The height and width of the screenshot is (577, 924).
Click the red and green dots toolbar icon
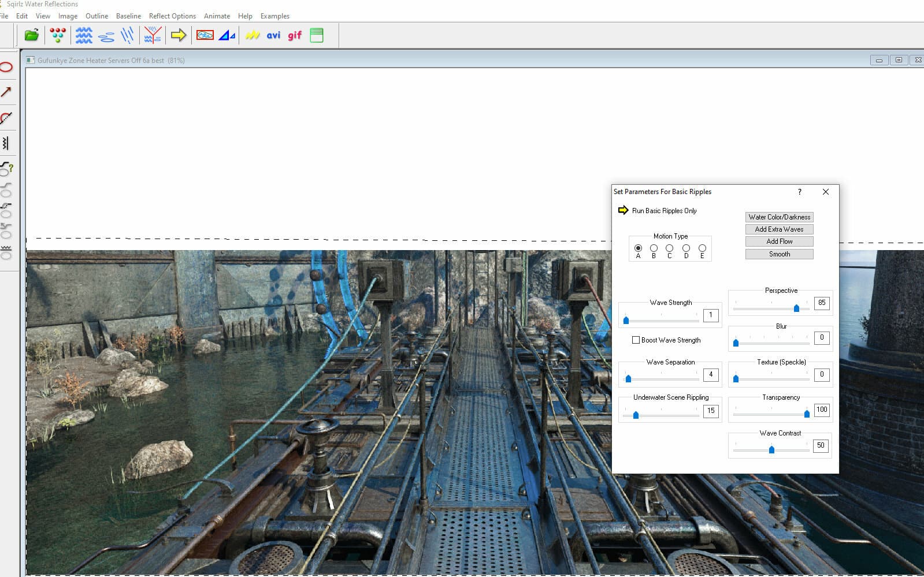[x=57, y=35]
